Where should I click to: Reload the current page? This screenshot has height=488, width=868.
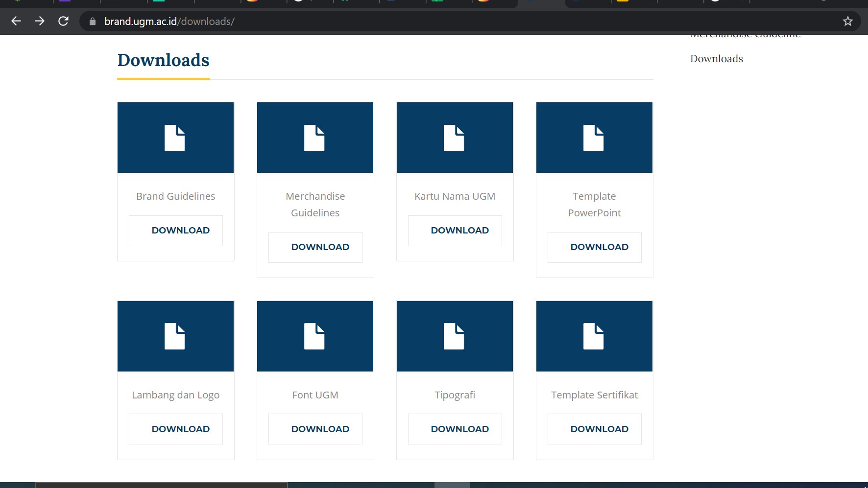[x=63, y=21]
